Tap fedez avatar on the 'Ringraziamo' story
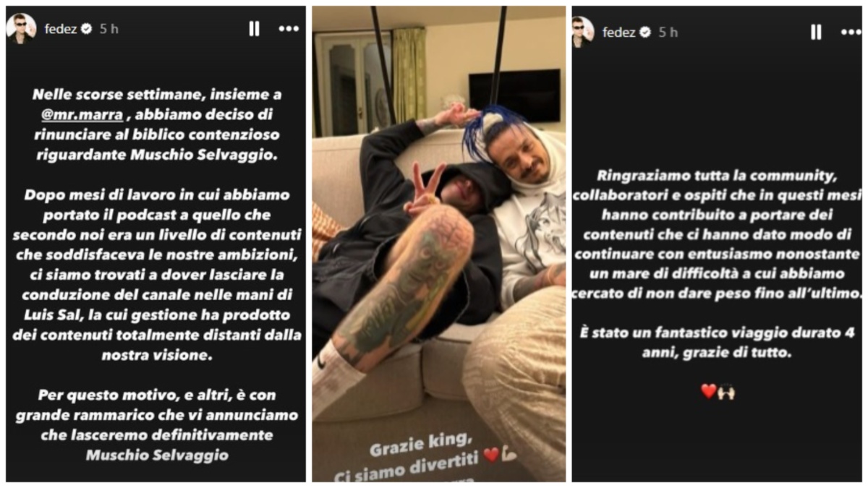 coord(583,31)
